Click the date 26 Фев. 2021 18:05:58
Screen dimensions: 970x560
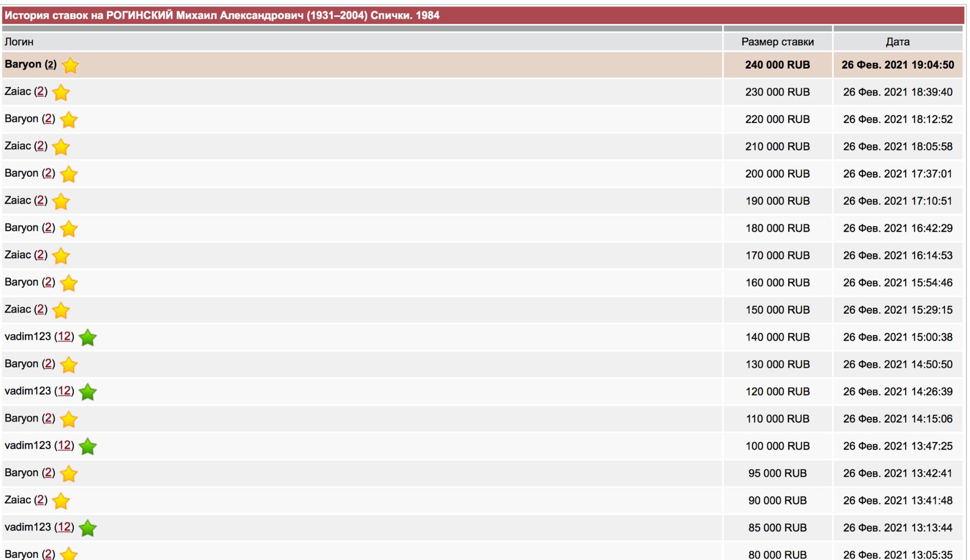[897, 146]
